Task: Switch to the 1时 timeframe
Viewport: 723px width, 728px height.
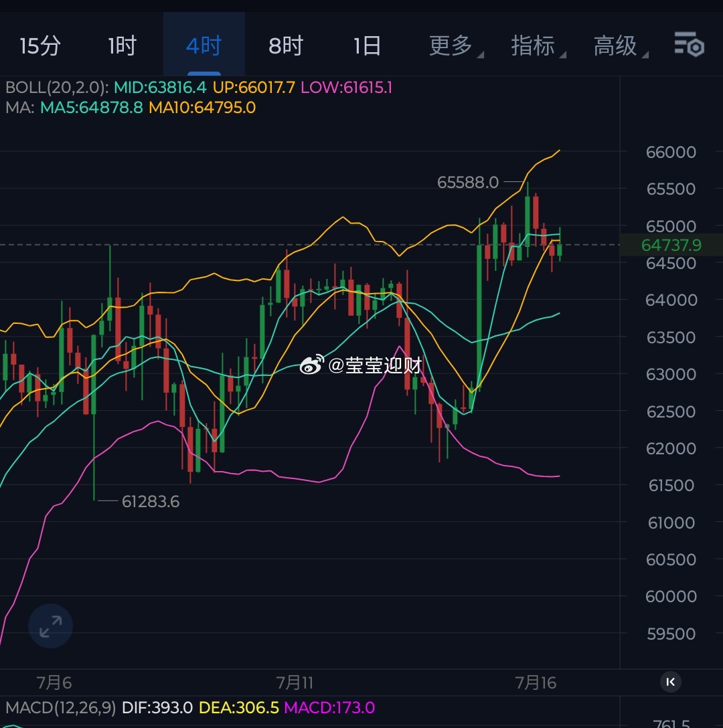Action: pyautogui.click(x=123, y=45)
